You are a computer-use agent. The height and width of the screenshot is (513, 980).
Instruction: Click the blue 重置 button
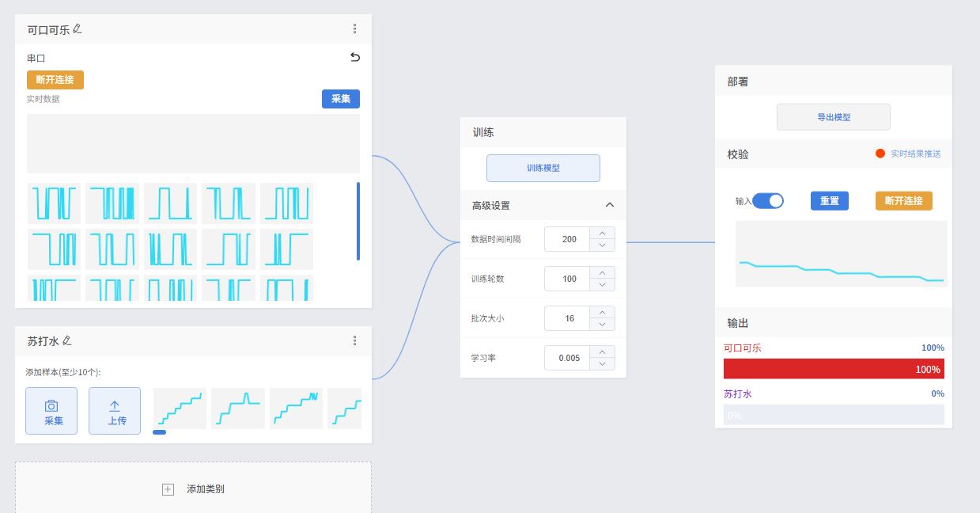[x=829, y=201]
